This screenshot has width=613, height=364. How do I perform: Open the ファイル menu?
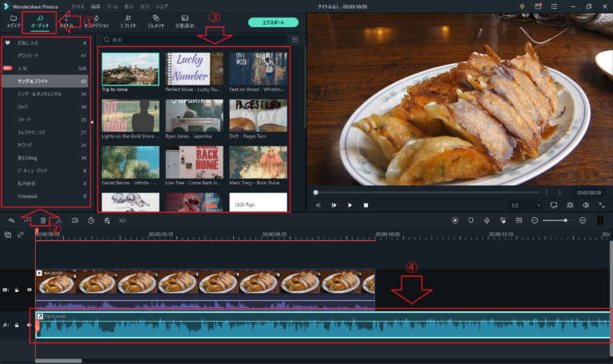coord(77,6)
